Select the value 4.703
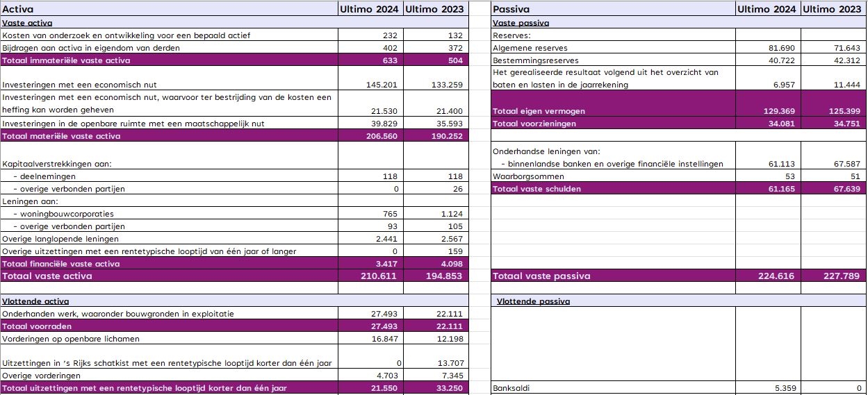Screen dimensions: 868x395 click(387, 376)
